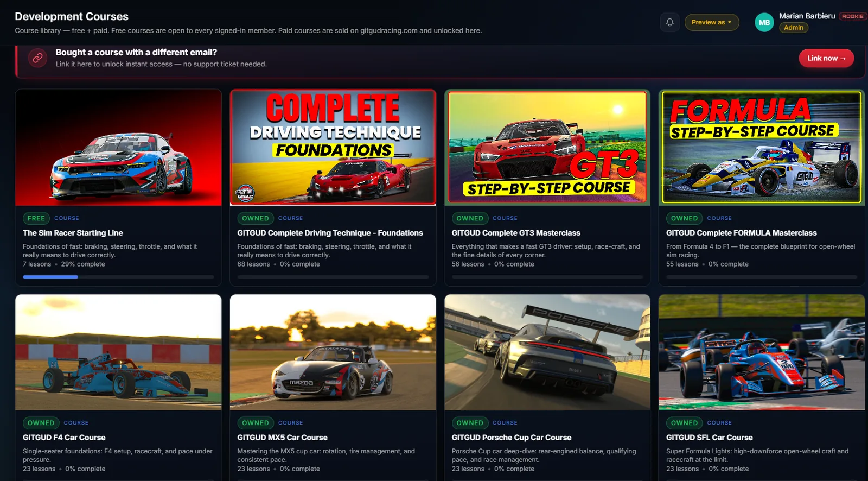The image size is (868, 481).
Task: Open GITGUD Porsche Cup Car Course title
Action: (512, 438)
